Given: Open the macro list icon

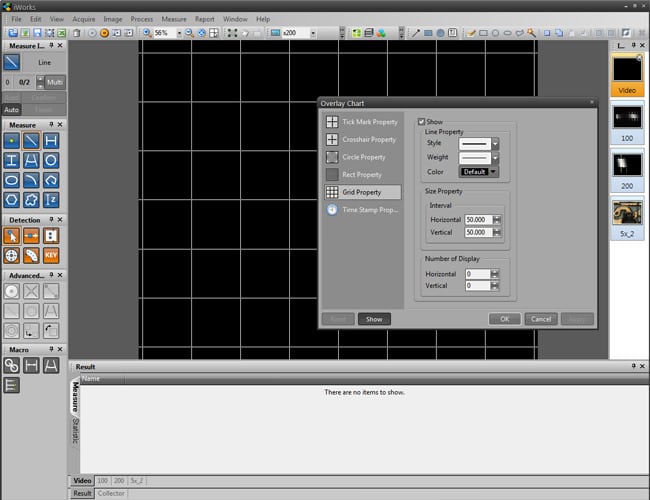Looking at the screenshot, I should click(12, 385).
